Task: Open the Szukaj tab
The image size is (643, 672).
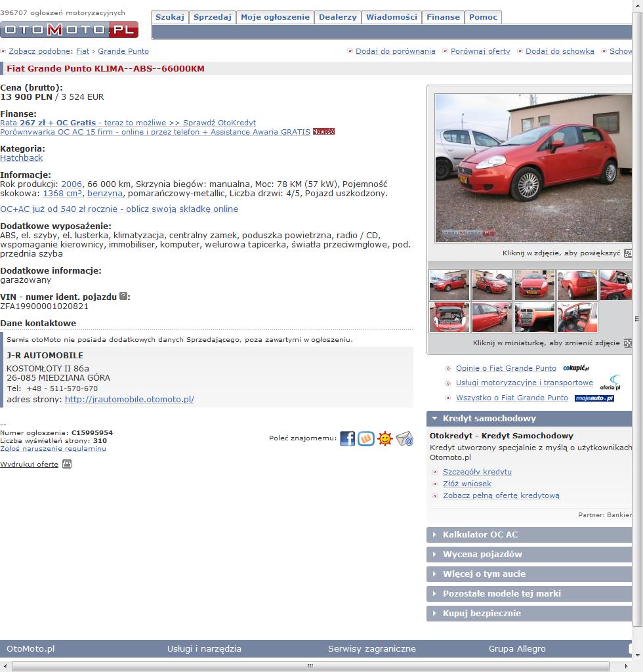Action: [x=170, y=17]
